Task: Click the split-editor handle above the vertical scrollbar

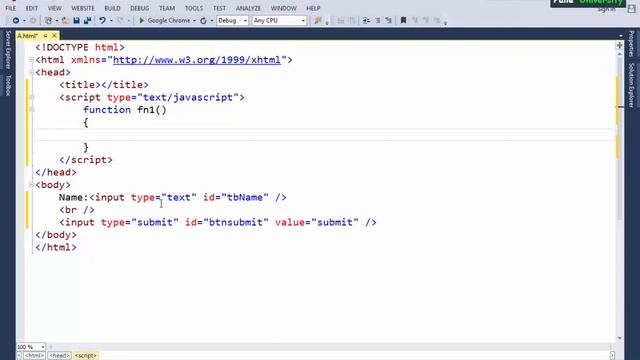Action: click(620, 45)
